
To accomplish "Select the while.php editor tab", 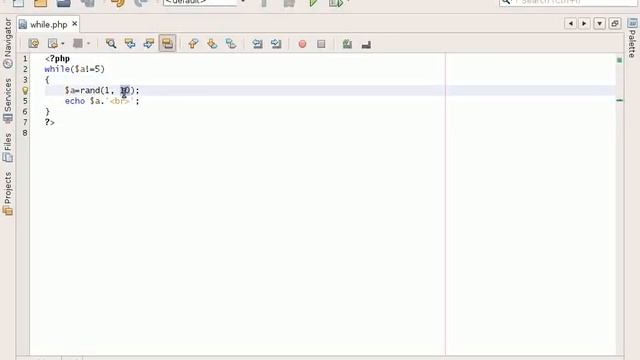I will pyautogui.click(x=48, y=24).
